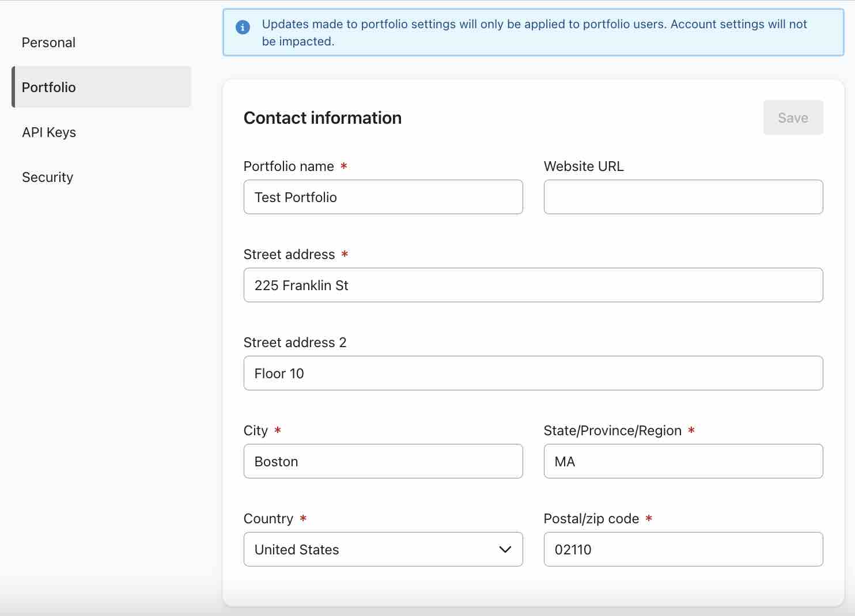
Task: Switch to the Personal settings tab
Action: 48,42
